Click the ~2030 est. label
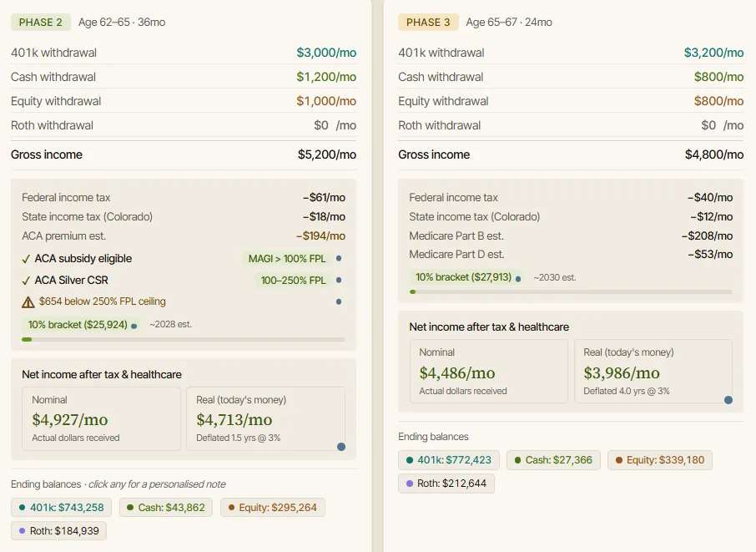756x552 pixels. tap(554, 277)
